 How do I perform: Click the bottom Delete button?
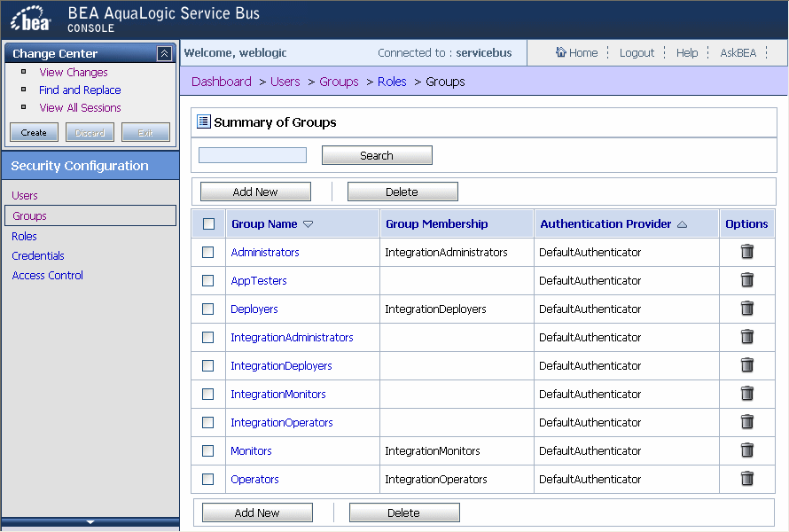pyautogui.click(x=404, y=512)
